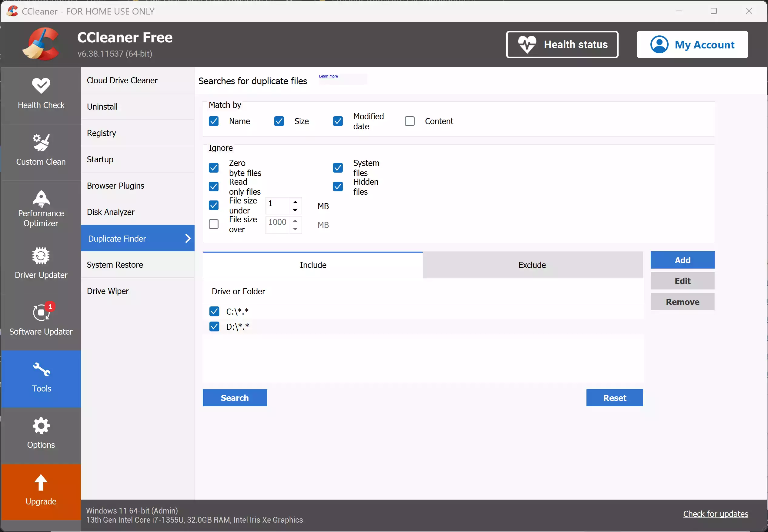Image resolution: width=768 pixels, height=532 pixels.
Task: Open the Options section
Action: [x=41, y=433]
